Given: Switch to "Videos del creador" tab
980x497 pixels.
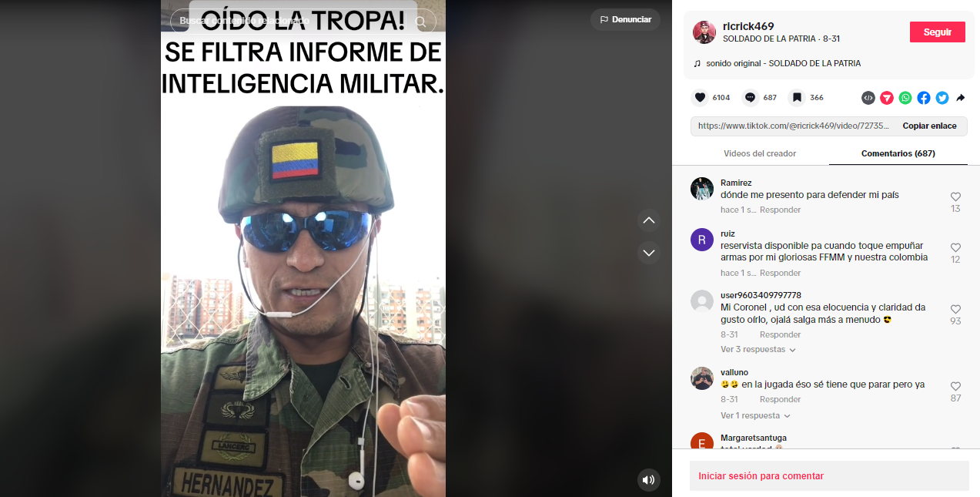Looking at the screenshot, I should [x=760, y=153].
